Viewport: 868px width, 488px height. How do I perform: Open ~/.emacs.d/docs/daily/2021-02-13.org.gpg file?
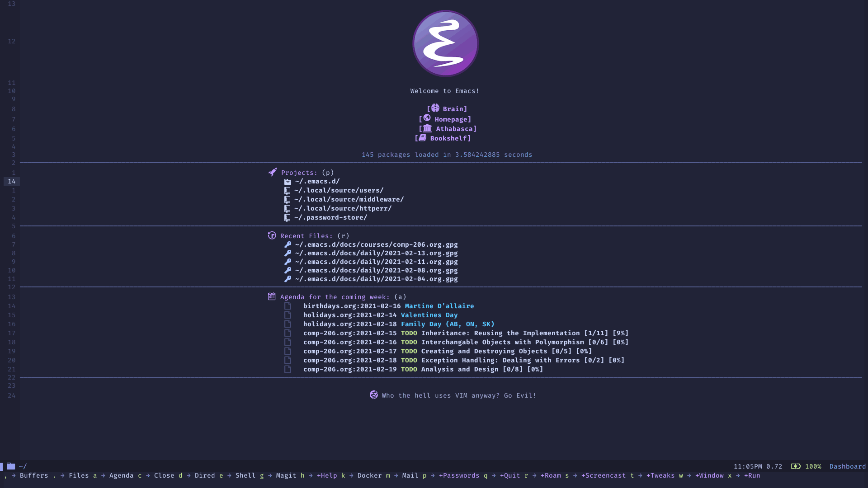click(x=376, y=253)
